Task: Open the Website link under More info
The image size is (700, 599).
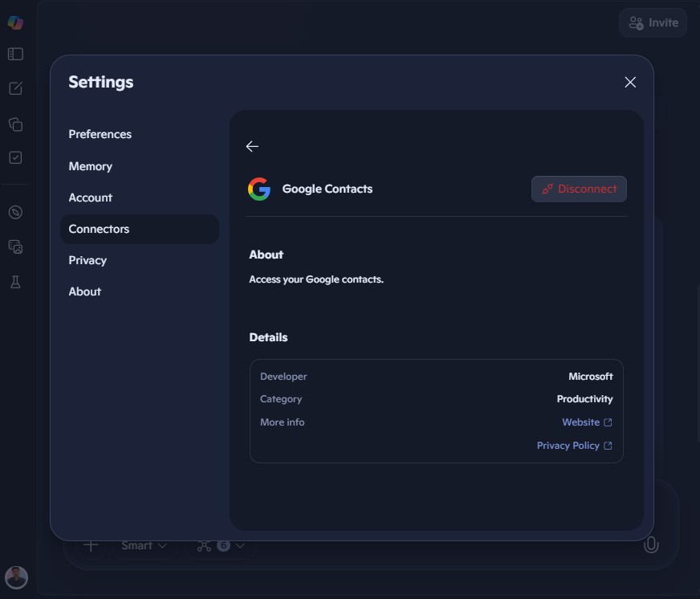Action: coord(587,422)
